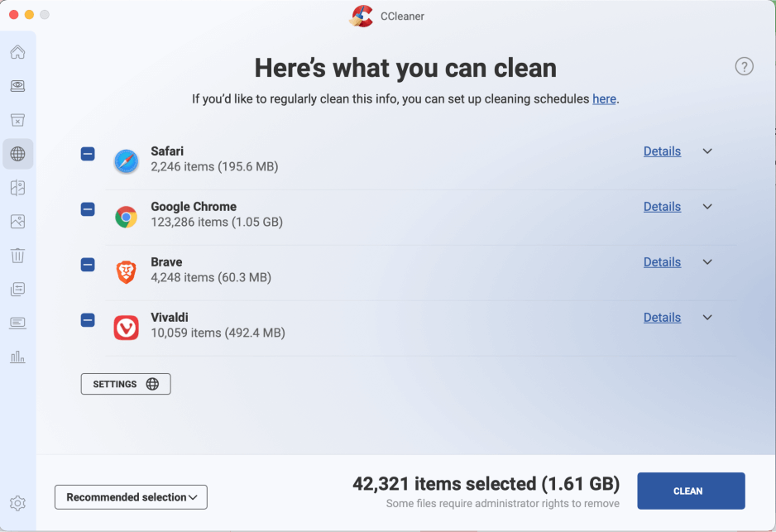
Task: Click the '4,248 items (60.3 MB)' text
Action: (x=211, y=278)
